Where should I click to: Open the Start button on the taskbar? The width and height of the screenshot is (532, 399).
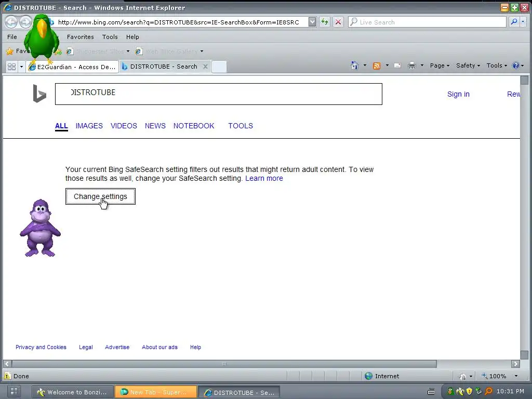14,391
